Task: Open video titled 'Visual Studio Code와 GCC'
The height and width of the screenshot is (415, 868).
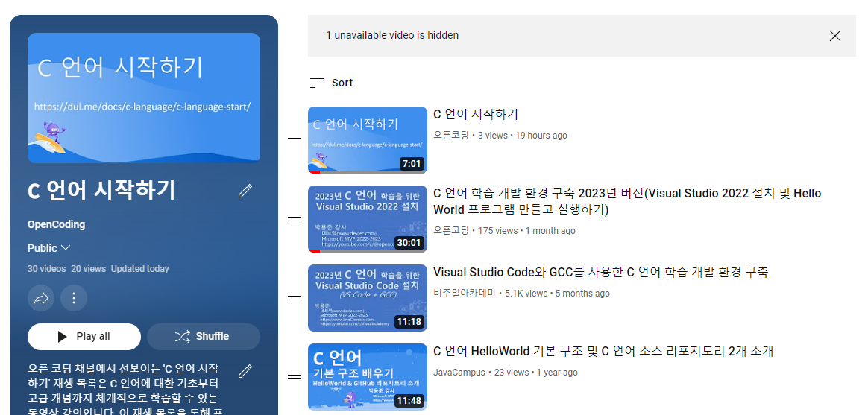Action: pos(600,273)
